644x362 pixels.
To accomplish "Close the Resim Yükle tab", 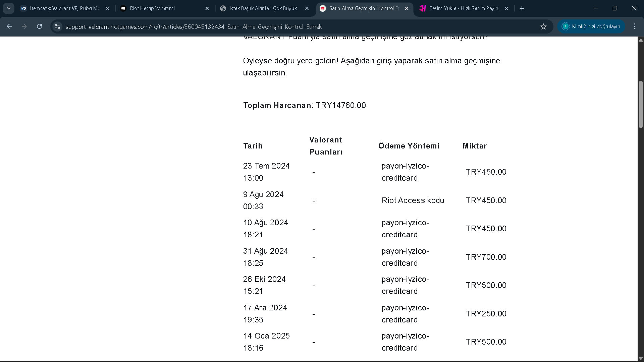I will pos(506,8).
